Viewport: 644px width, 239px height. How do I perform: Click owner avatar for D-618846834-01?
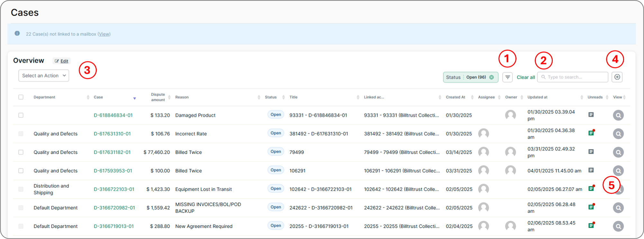point(510,115)
